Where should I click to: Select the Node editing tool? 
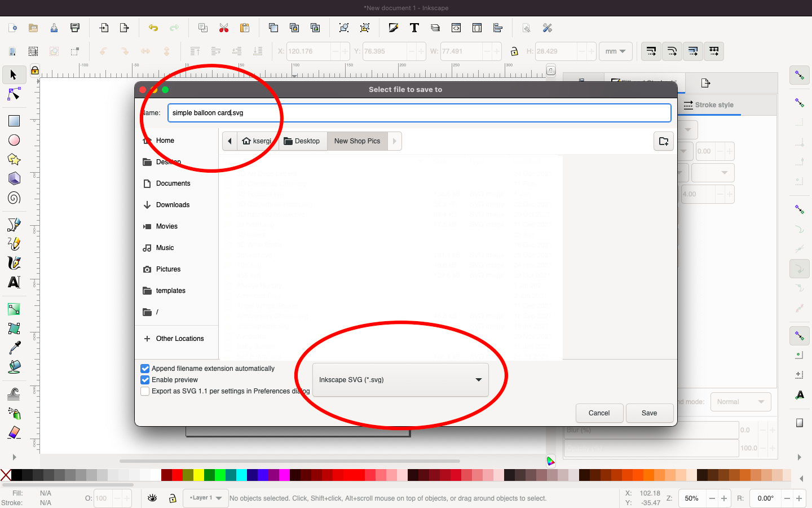click(x=14, y=94)
